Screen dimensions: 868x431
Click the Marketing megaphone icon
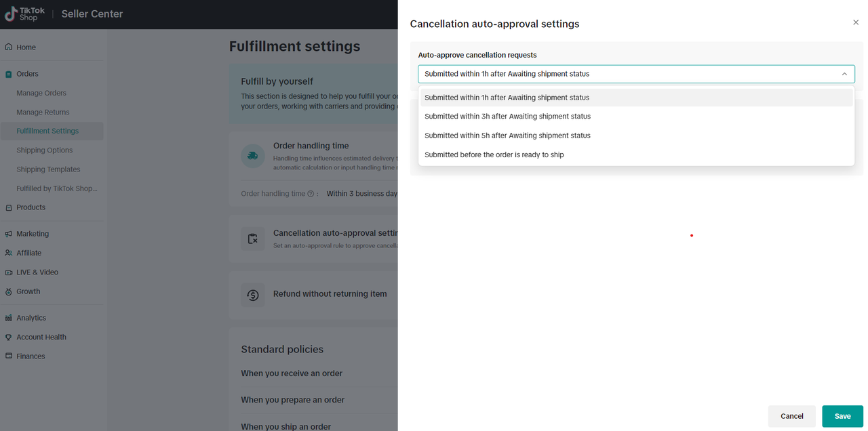pyautogui.click(x=9, y=234)
